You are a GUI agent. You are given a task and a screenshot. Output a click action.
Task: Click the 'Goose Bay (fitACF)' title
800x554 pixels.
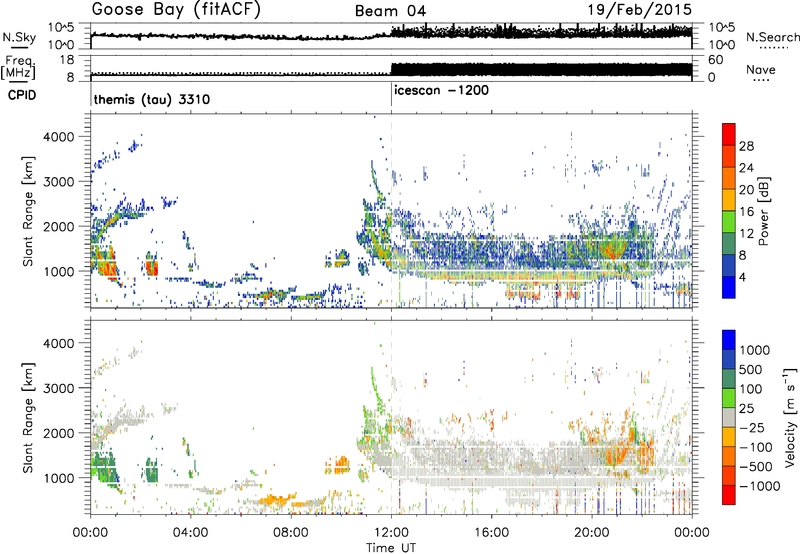click(x=176, y=10)
